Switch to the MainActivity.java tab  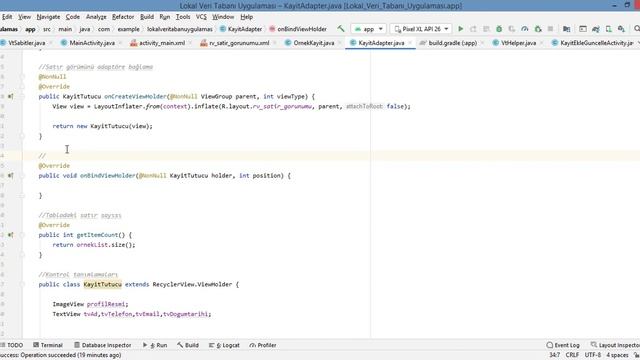click(88, 43)
